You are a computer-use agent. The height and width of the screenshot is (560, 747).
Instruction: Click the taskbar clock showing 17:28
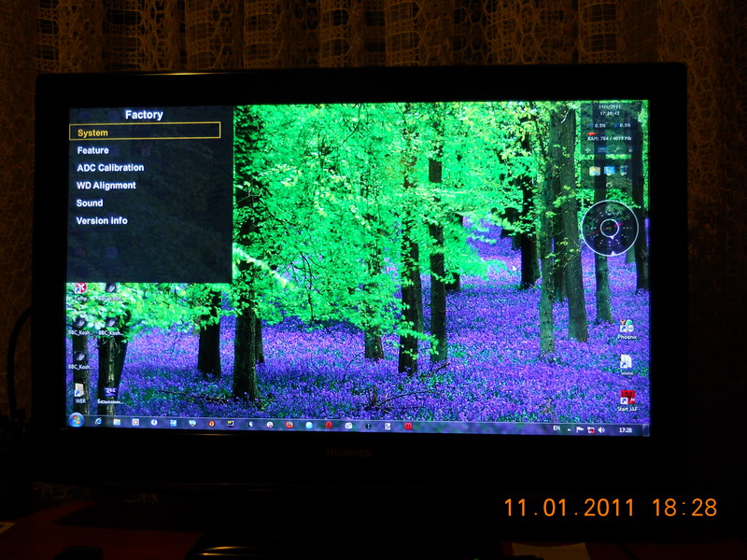pos(625,430)
